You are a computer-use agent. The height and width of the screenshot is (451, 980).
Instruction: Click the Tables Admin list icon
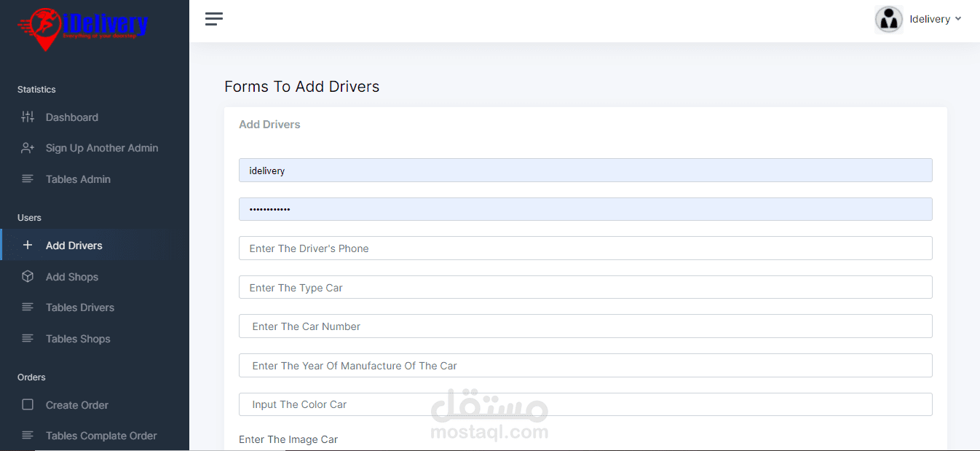coord(28,179)
